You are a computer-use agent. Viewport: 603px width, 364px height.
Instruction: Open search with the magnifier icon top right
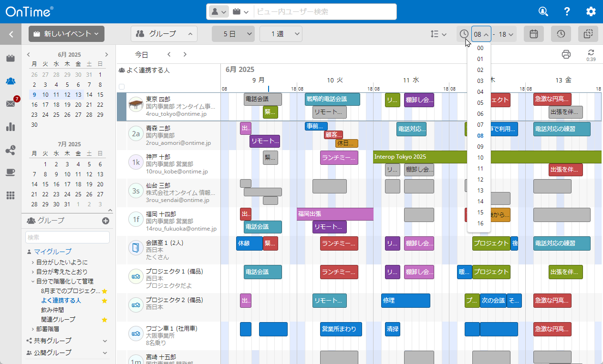pyautogui.click(x=543, y=11)
